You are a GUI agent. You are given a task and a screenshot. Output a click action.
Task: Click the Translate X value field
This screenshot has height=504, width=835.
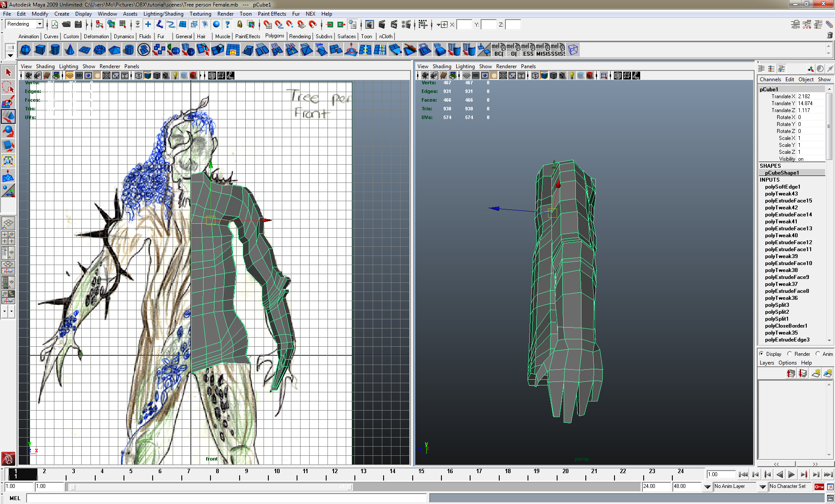810,96
